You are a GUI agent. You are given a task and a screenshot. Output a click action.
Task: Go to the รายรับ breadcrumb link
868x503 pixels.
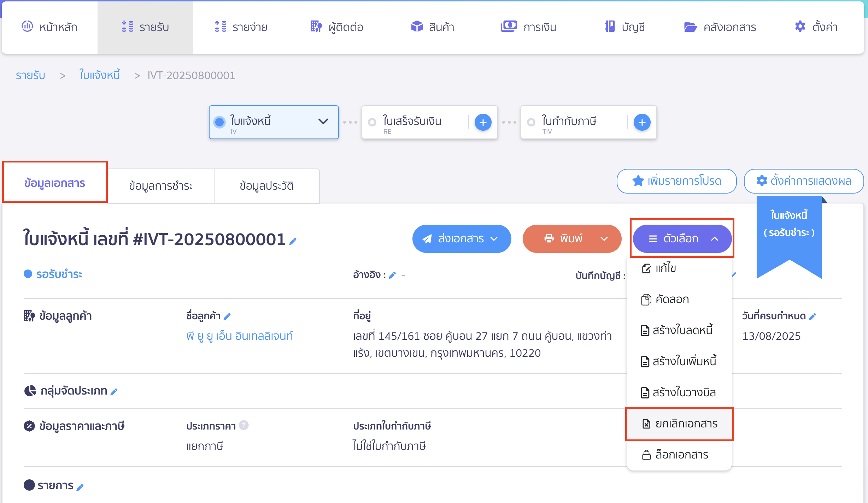coord(30,75)
